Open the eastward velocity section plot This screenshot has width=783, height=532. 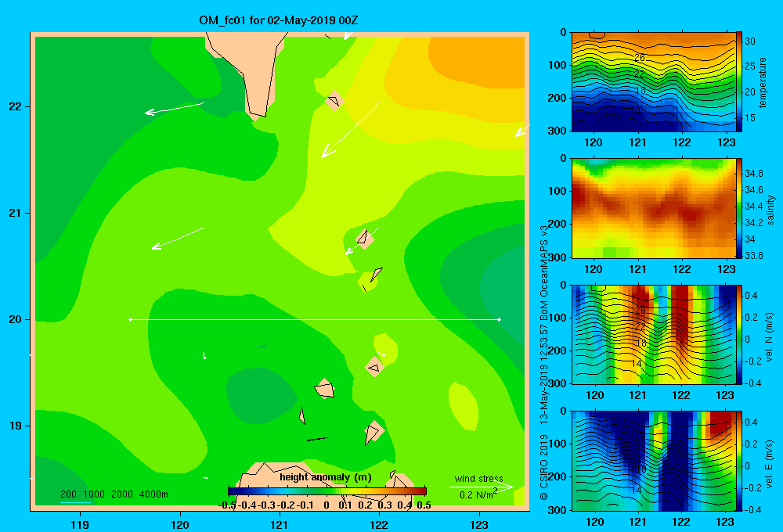(x=653, y=461)
